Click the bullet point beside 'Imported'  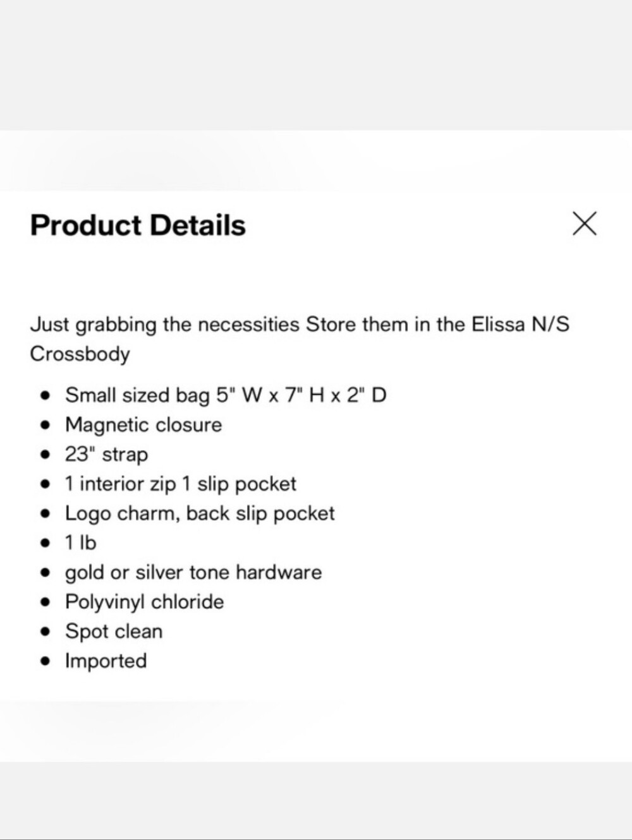pos(45,662)
